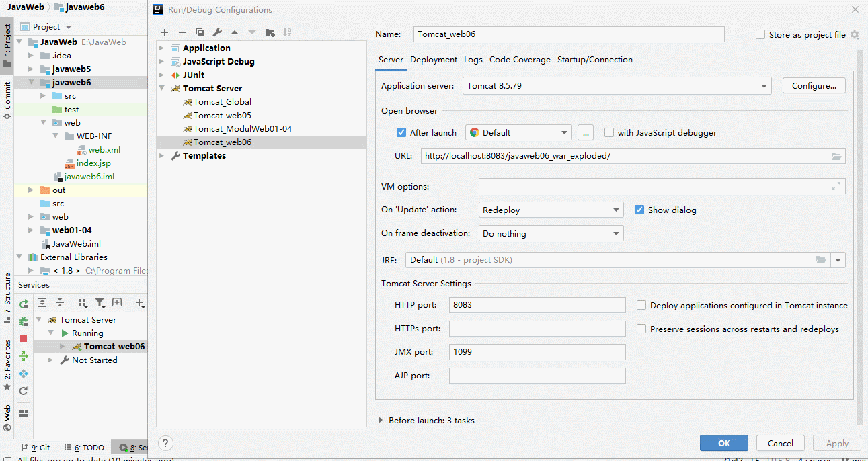Switch to the Deployment tab

pos(434,60)
